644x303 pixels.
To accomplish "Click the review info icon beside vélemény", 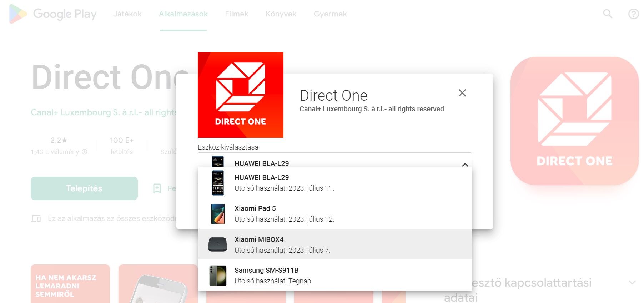I will pos(85,152).
